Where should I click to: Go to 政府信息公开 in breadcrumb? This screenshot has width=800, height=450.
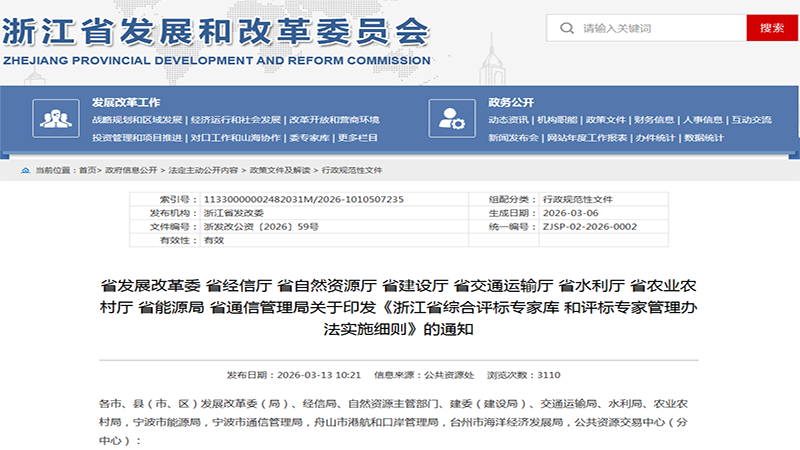(131, 170)
